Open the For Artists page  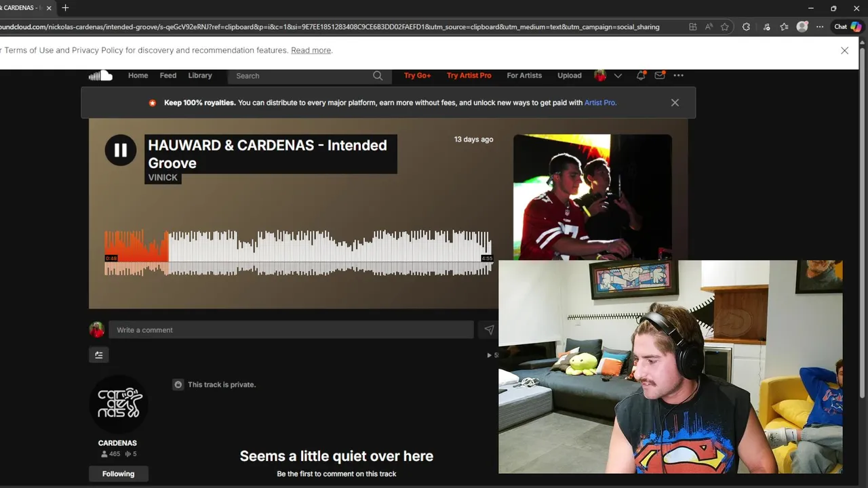524,75
